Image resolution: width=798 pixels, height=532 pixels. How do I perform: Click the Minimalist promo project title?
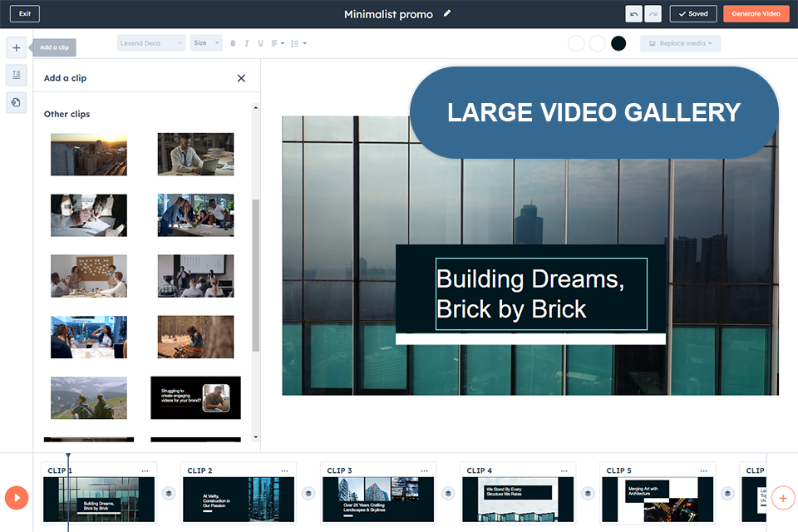(x=388, y=14)
